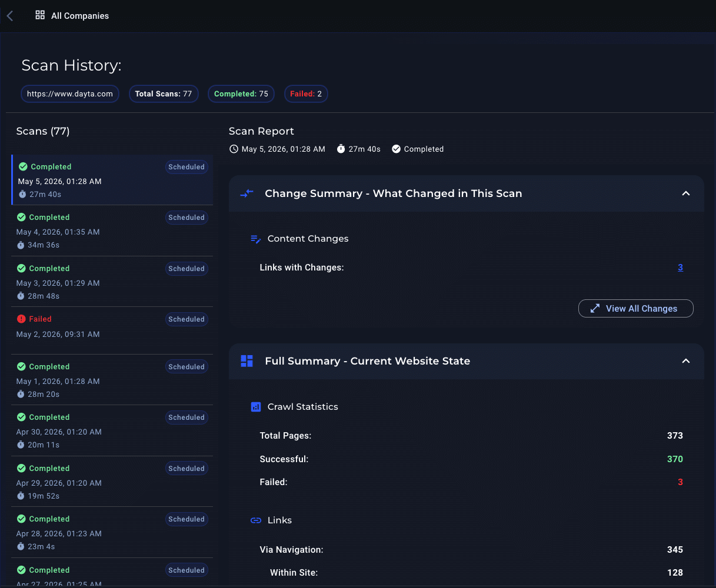Click stopwatch icon beside 23m 4s
This screenshot has height=588, width=716.
coord(21,546)
